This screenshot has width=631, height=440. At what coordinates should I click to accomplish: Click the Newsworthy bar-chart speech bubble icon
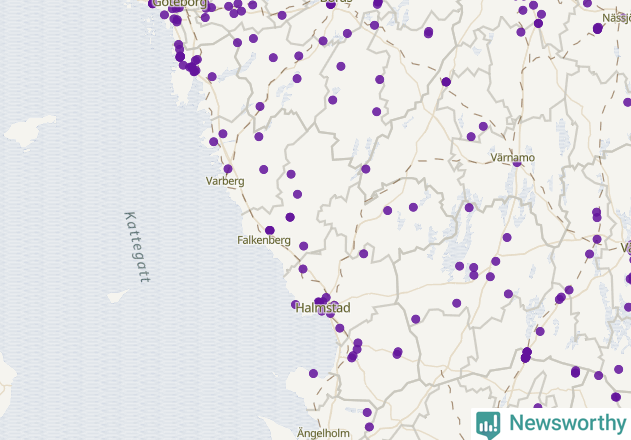488,425
